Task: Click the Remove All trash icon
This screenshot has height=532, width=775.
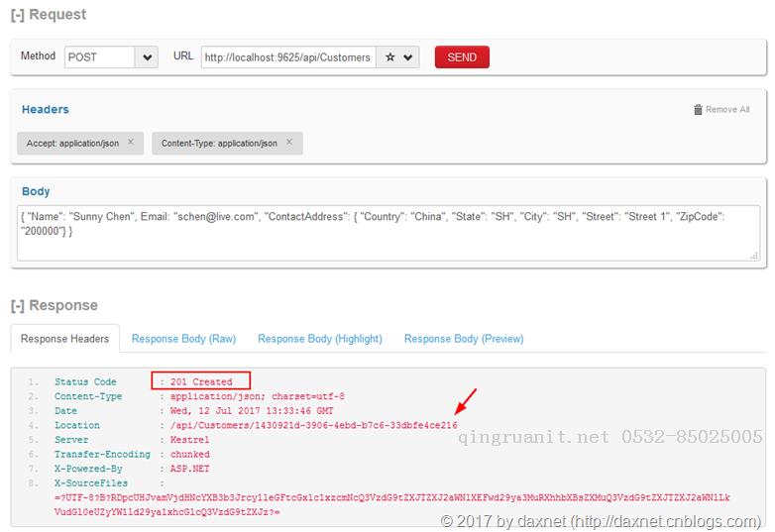Action: click(x=698, y=110)
